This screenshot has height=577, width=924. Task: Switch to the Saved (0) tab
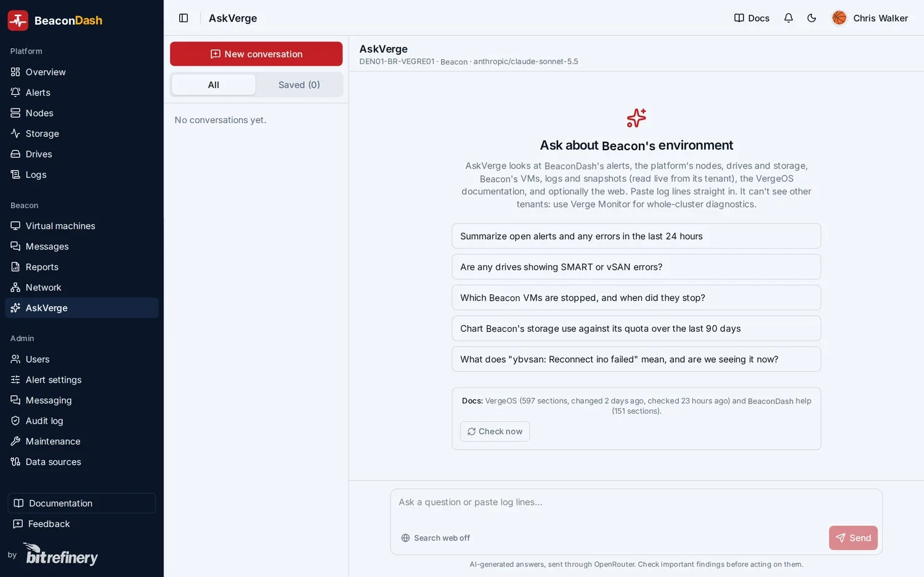(299, 85)
